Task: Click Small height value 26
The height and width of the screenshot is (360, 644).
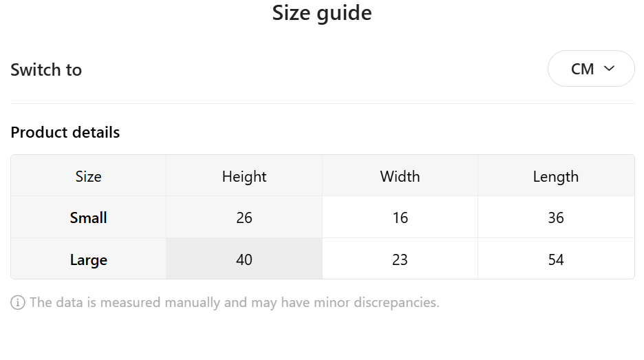Action: point(244,218)
